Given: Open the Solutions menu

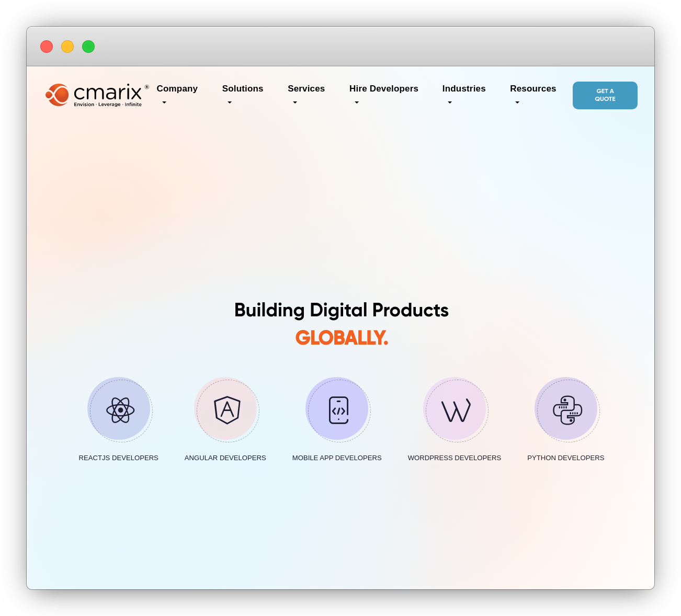Looking at the screenshot, I should (x=243, y=89).
